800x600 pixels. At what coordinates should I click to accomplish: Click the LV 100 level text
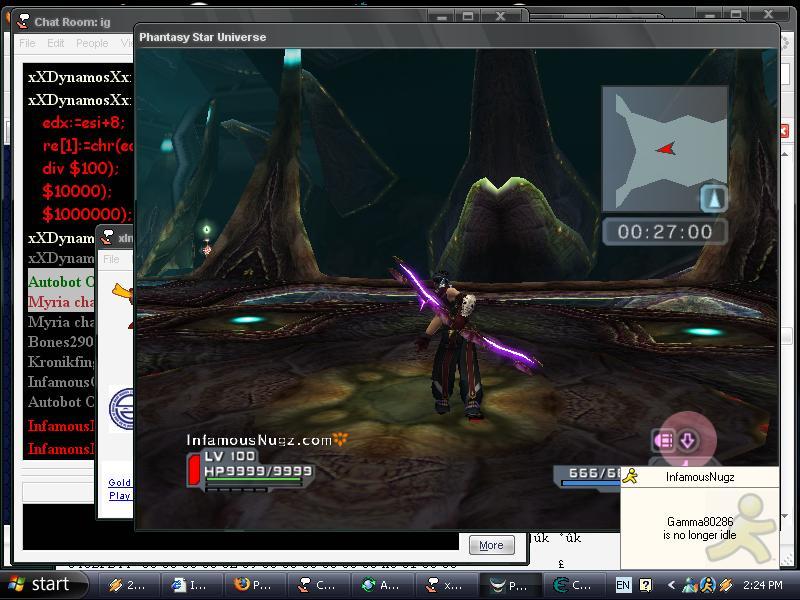[x=230, y=456]
